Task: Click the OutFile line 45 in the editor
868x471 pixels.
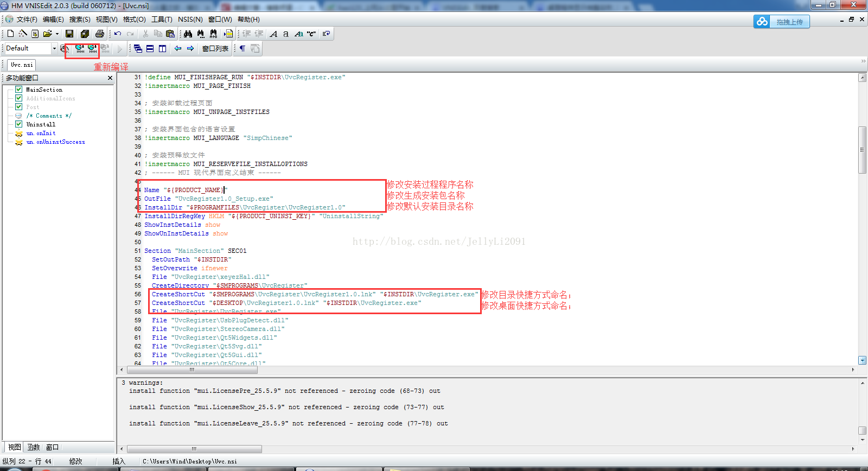Action: tap(209, 199)
